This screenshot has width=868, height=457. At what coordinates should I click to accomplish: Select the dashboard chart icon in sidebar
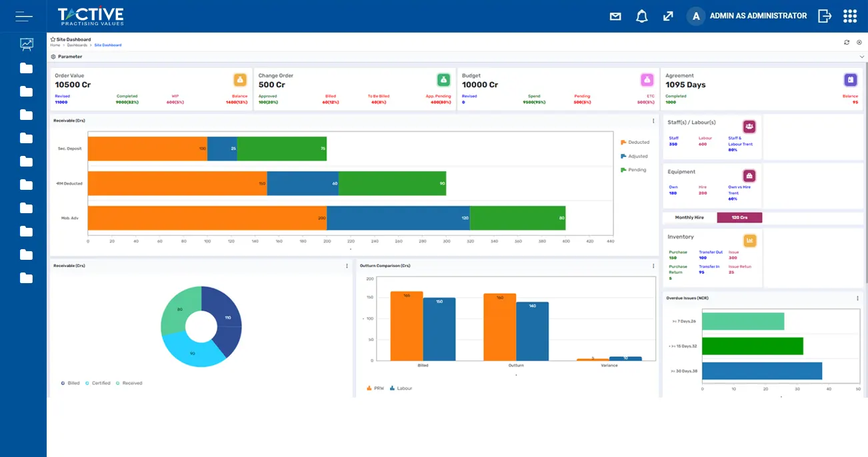pyautogui.click(x=26, y=44)
